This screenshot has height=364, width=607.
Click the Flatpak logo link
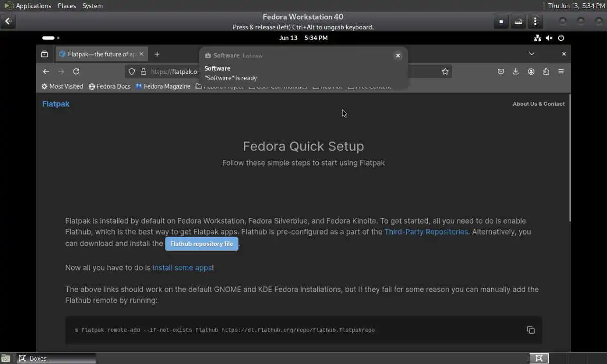point(56,104)
